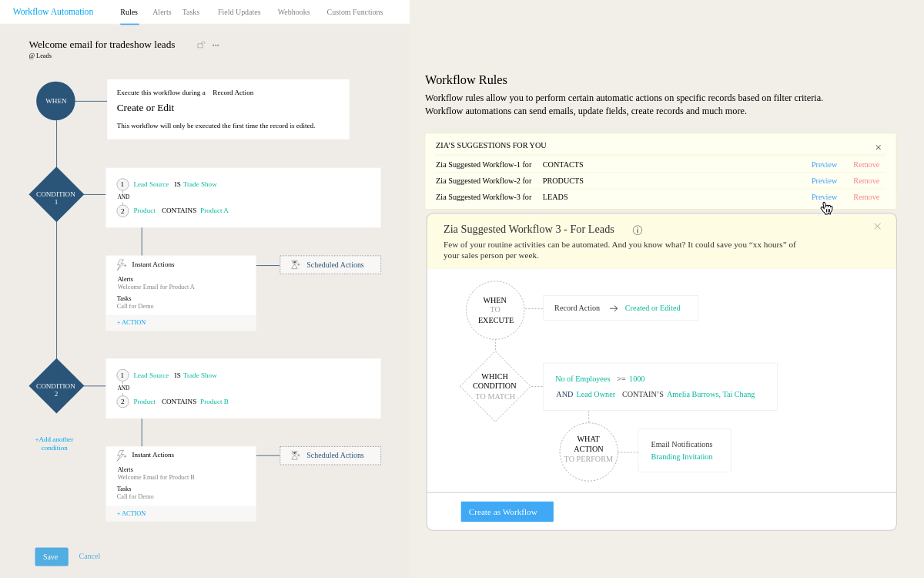Select the Condition 2 diamond node

(55, 385)
